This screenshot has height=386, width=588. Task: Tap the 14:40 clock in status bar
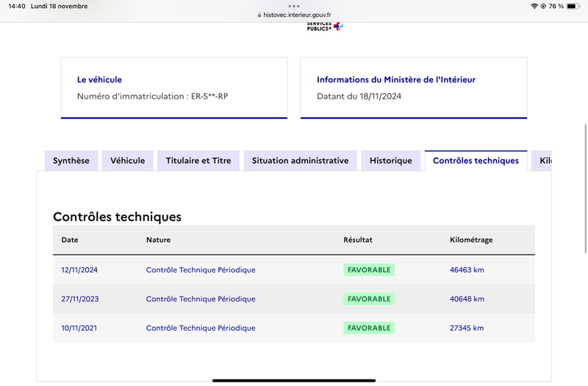[x=16, y=6]
